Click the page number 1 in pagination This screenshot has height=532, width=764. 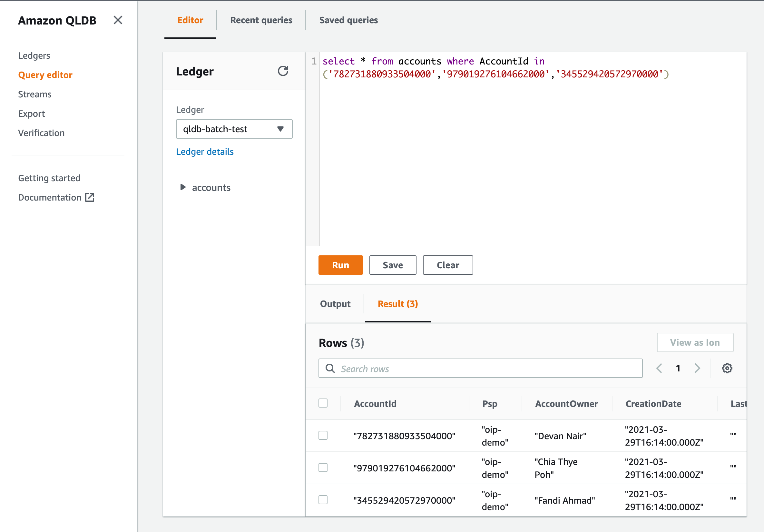tap(678, 368)
